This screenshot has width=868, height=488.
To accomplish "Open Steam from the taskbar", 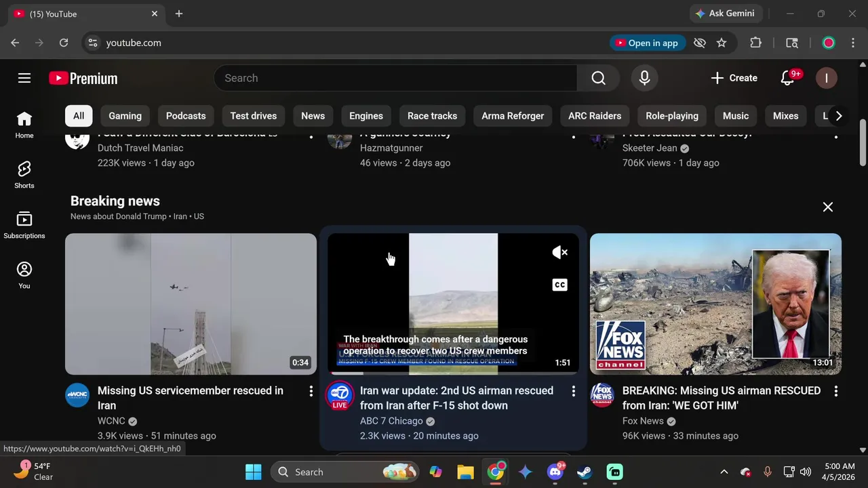I will 585,472.
